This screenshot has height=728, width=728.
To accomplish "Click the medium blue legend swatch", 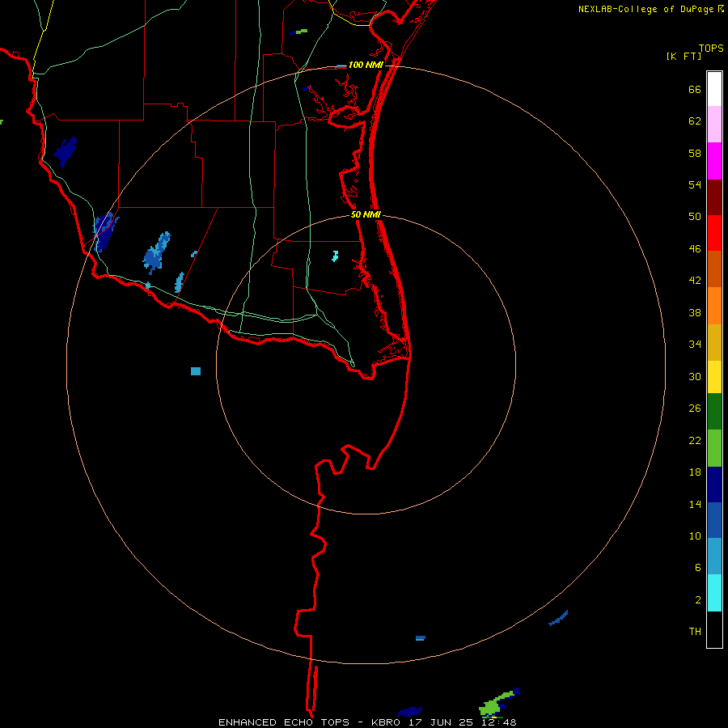I will tap(714, 520).
